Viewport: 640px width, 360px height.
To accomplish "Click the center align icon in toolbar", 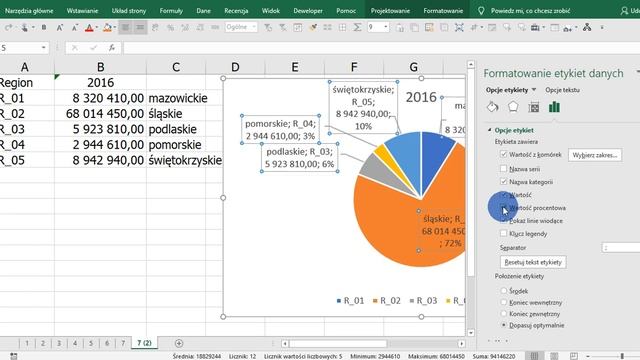I will click(125, 27).
